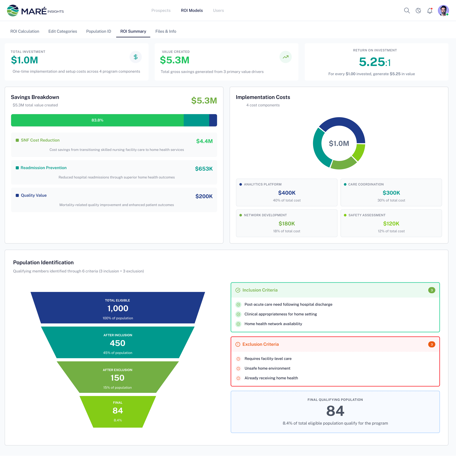Click the Care Coordination legend dot

click(x=345, y=185)
